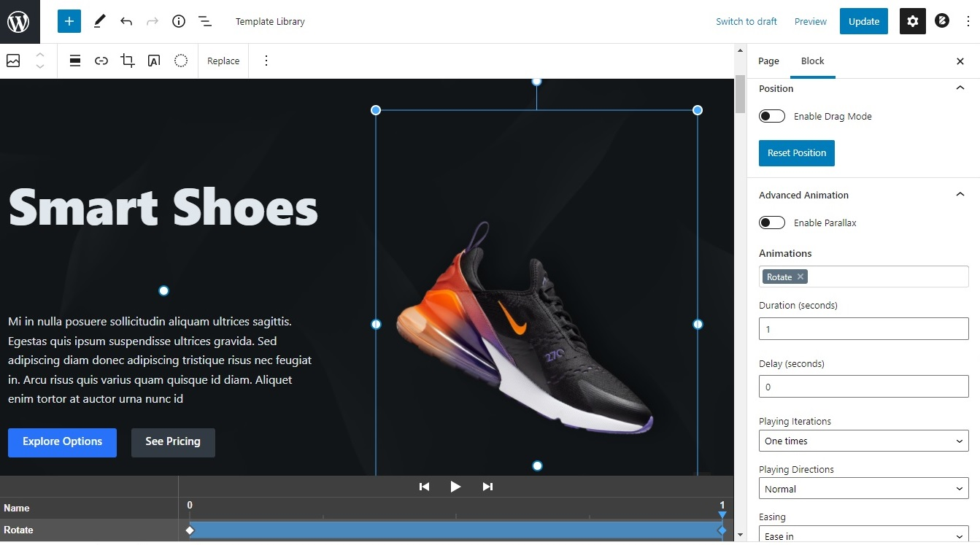
Task: Remove the Rotate animation tag
Action: click(800, 277)
